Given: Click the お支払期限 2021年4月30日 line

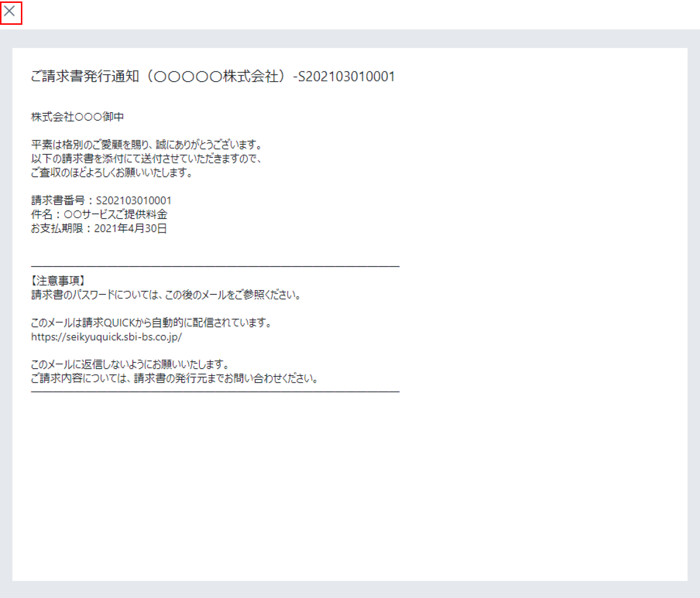Looking at the screenshot, I should point(99,228).
